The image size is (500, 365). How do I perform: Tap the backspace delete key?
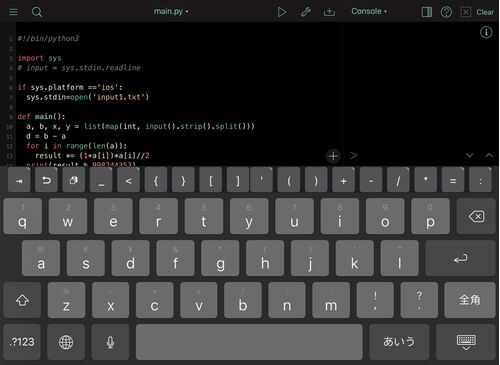pos(476,216)
